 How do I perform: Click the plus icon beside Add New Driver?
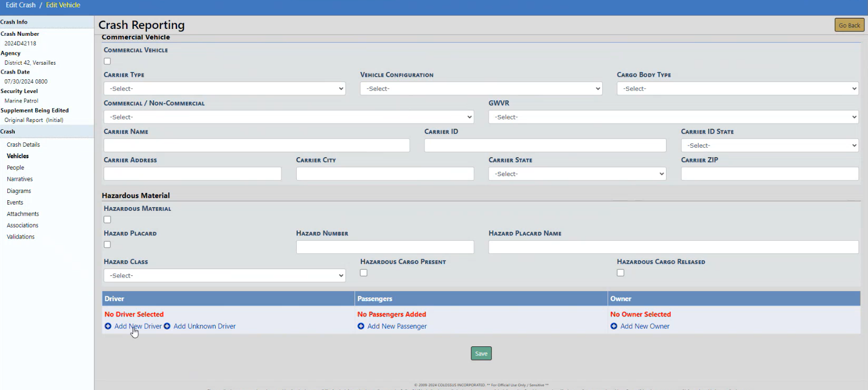[x=108, y=326]
